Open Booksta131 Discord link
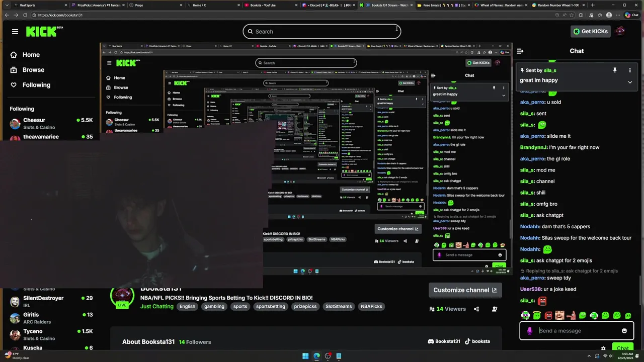 point(444,341)
